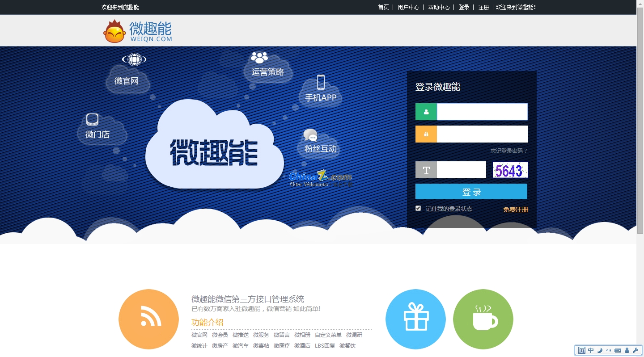Focus the captcha code input field
Screen dimensions: 644x357
(462, 170)
